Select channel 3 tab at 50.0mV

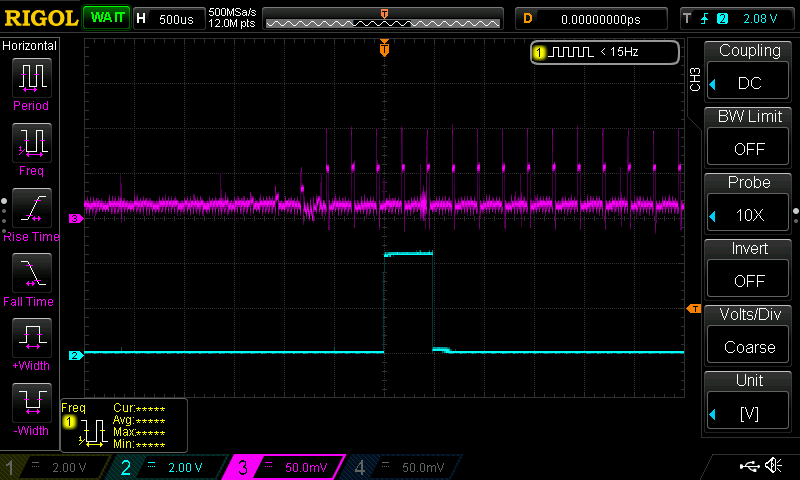(286, 467)
